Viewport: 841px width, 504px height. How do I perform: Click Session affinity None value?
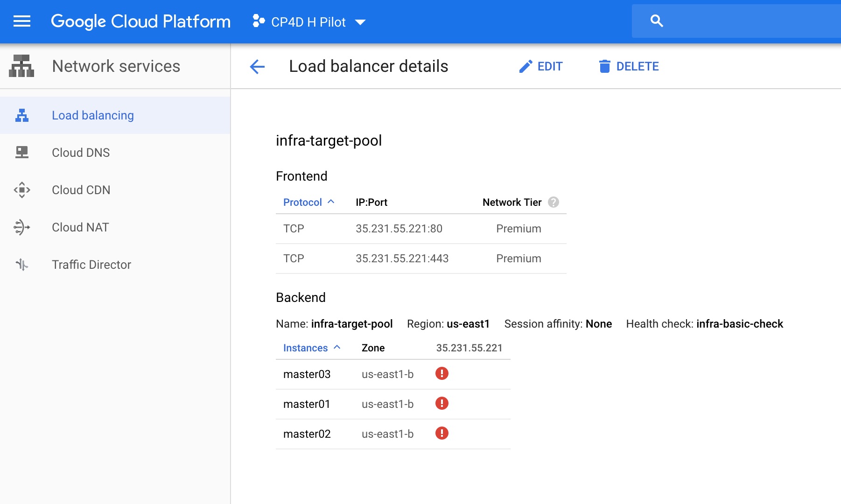pos(599,324)
